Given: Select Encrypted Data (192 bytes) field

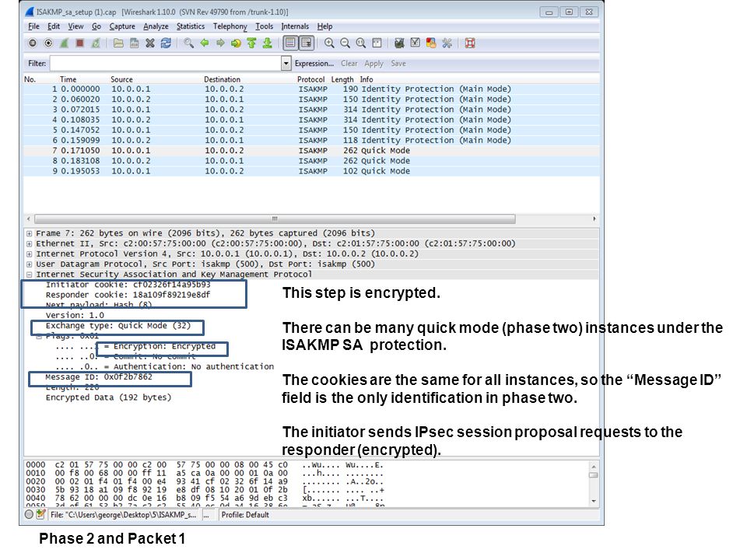Looking at the screenshot, I should pos(108,397).
